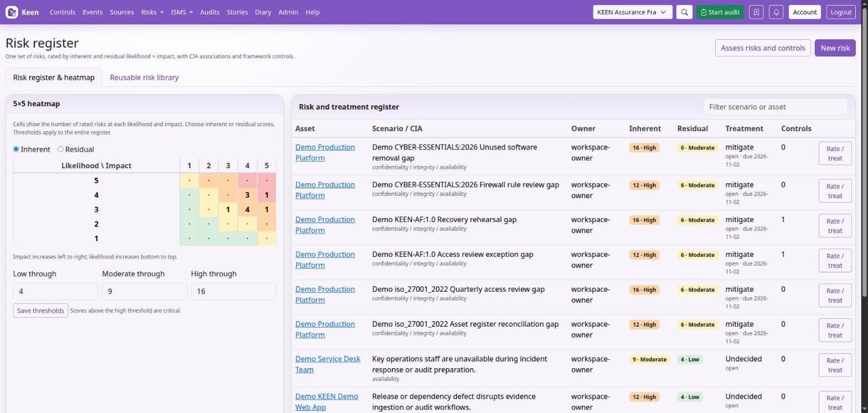Screen dimensions: 868x413
Task: Open the Account page
Action: click(804, 12)
